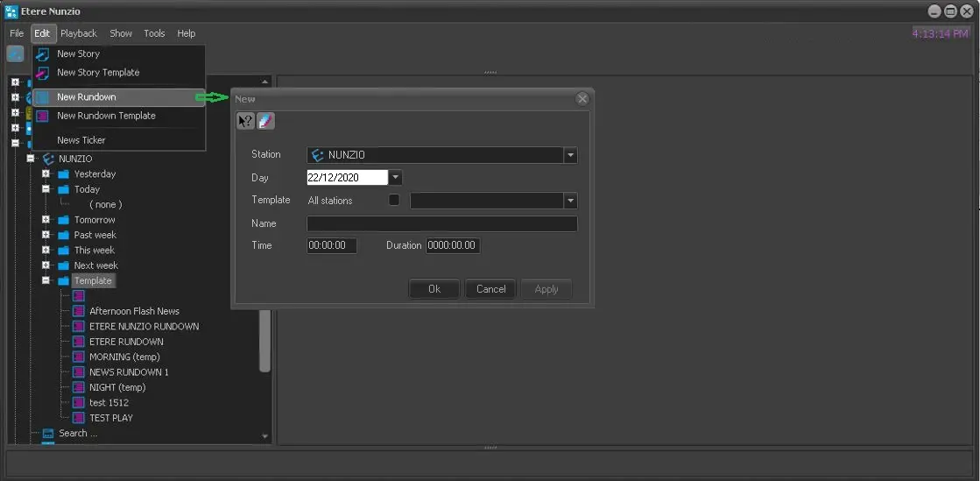Click the New Story Template icon
This screenshot has width=980, height=481.
coord(42,73)
